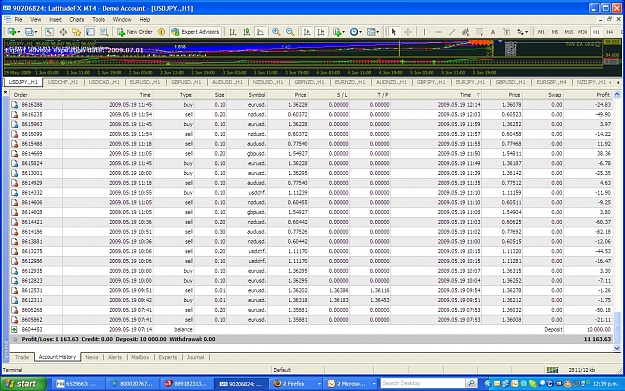Toggle the Market Watch window icon
The image size is (625, 391).
click(49, 32)
